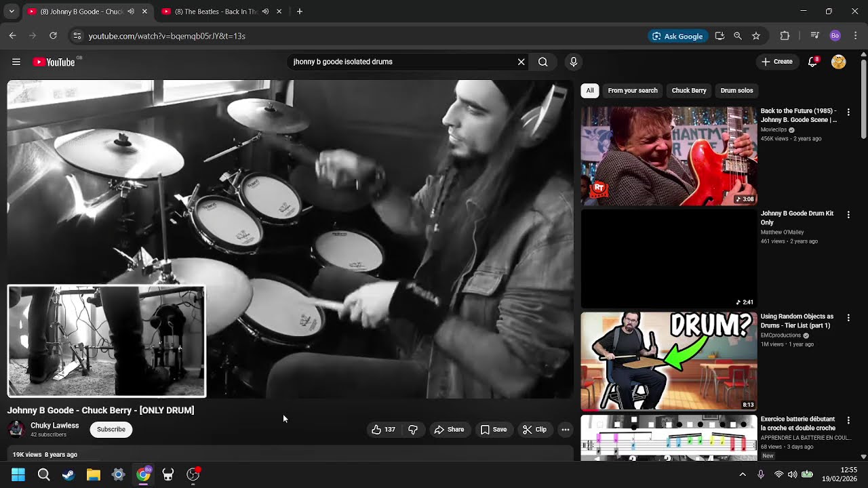Open the Matthew O'Malley channel name

tap(783, 232)
